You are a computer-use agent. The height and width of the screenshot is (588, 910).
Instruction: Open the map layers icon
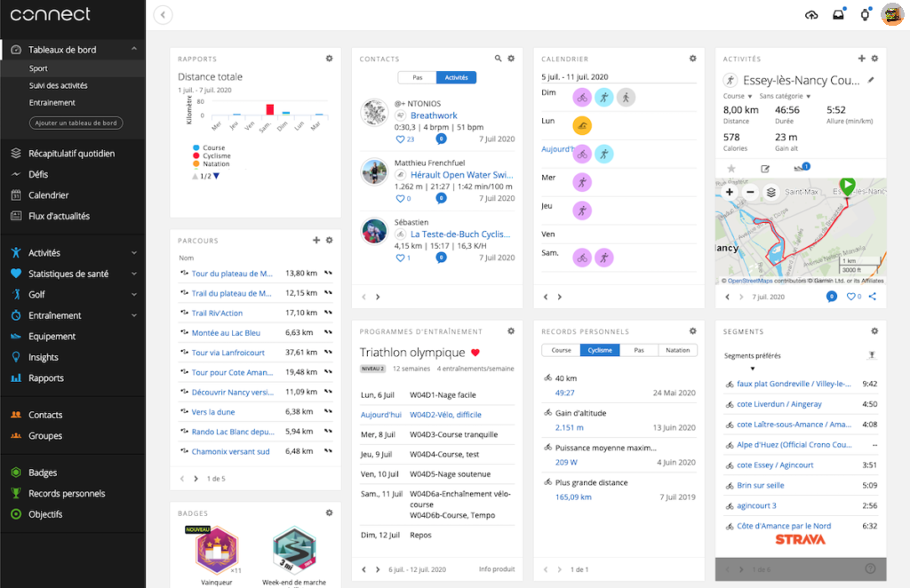pyautogui.click(x=771, y=192)
